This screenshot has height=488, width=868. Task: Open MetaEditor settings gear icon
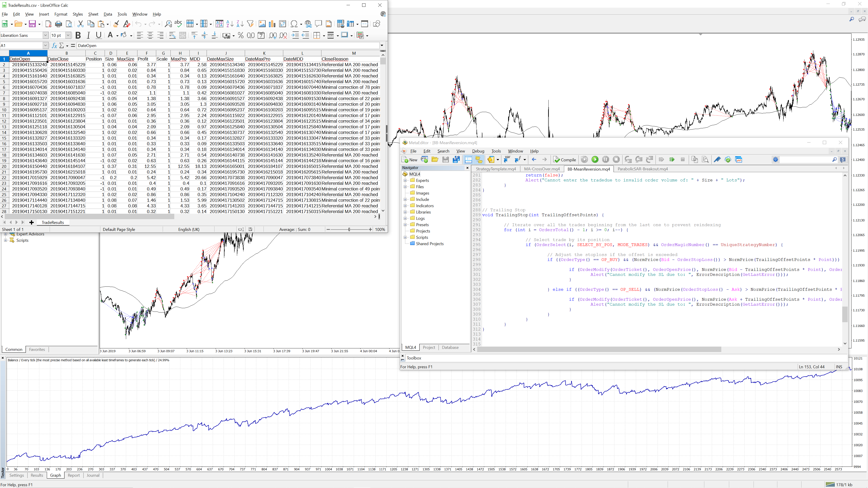776,160
